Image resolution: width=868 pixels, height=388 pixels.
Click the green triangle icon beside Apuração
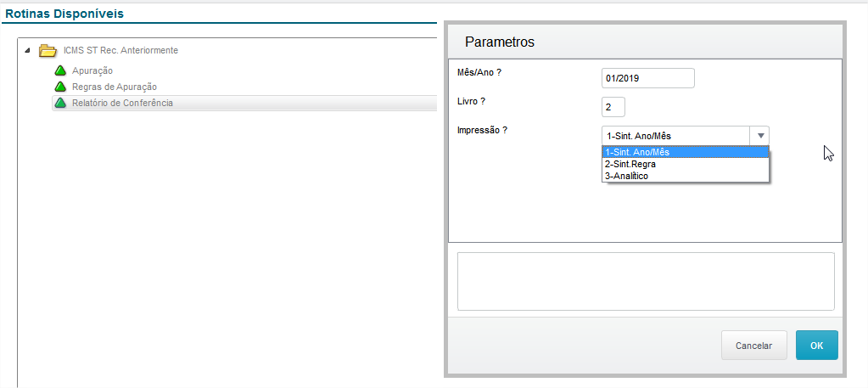[x=60, y=70]
